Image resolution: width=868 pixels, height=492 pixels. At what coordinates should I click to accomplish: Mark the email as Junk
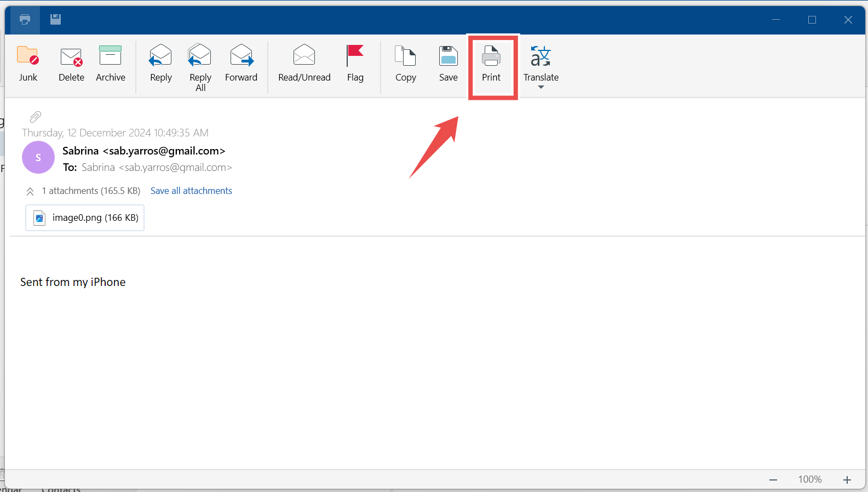(x=28, y=64)
